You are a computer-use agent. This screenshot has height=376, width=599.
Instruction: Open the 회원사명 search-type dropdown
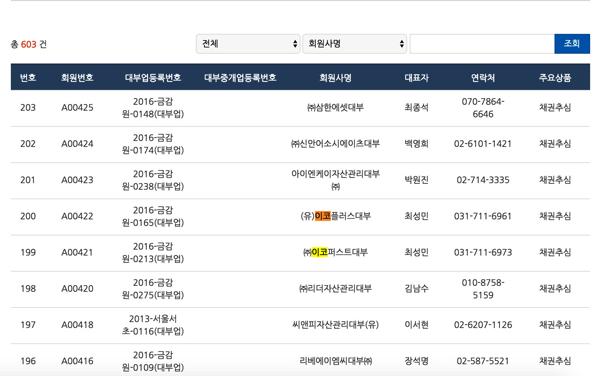click(x=355, y=44)
